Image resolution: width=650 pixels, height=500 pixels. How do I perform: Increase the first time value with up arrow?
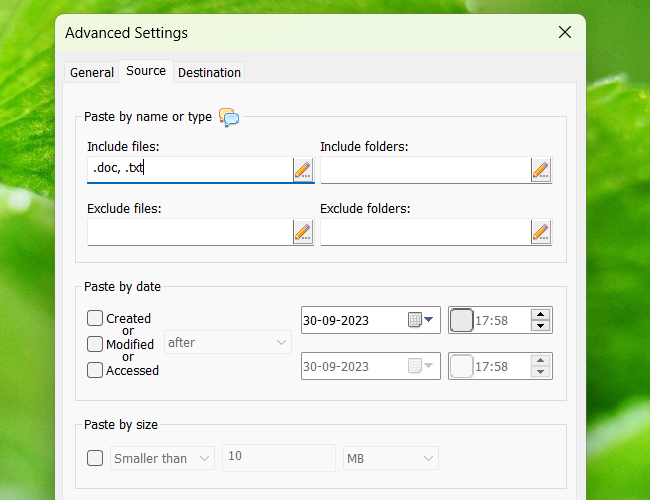tap(541, 314)
